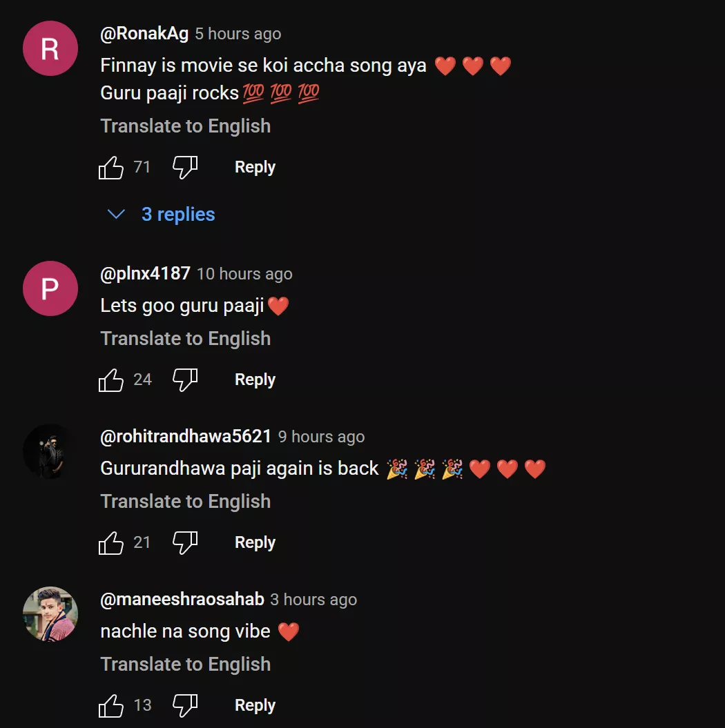This screenshot has width=725, height=728.
Task: Translate the 'nachle na song vibe' comment
Action: pos(185,665)
